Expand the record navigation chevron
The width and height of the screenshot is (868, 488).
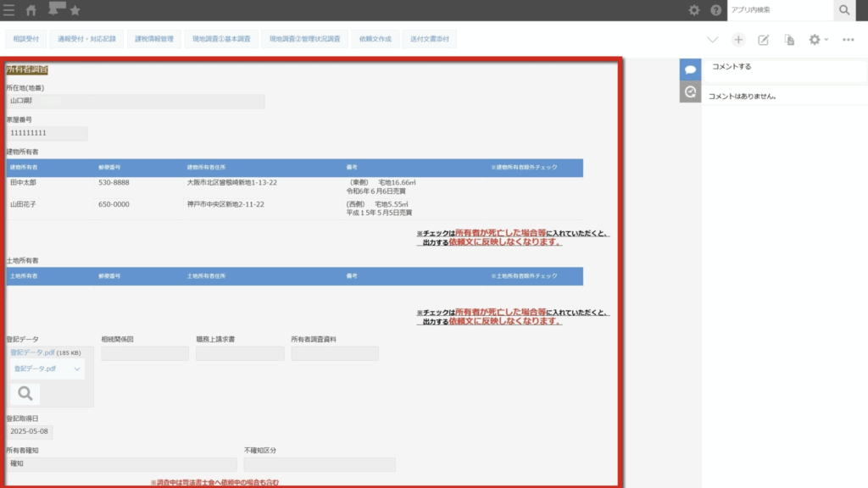click(x=712, y=40)
